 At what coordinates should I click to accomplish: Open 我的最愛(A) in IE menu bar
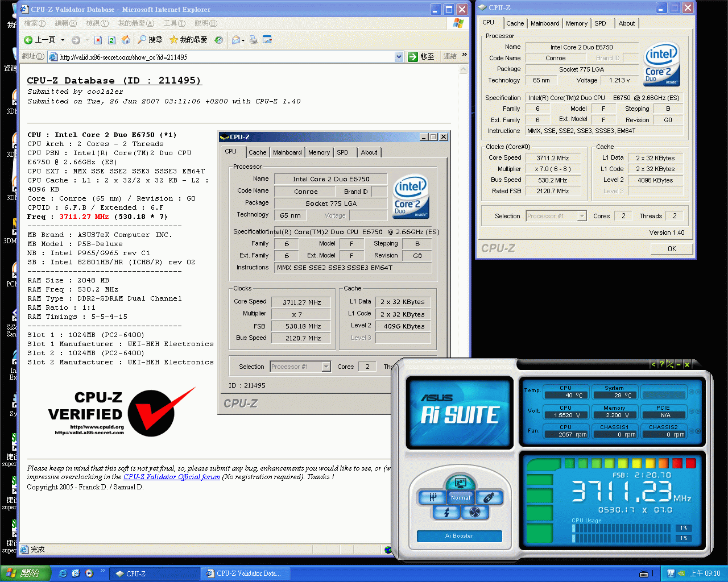[136, 23]
